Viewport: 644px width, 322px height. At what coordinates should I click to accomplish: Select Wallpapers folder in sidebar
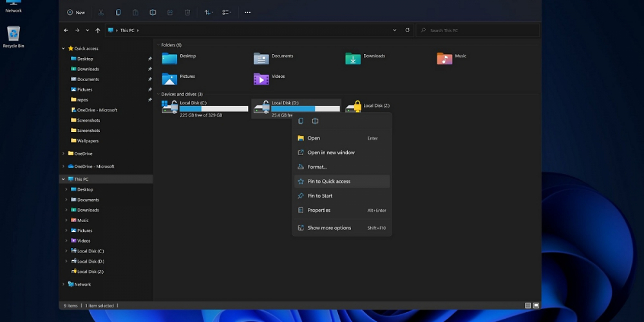[x=88, y=141]
